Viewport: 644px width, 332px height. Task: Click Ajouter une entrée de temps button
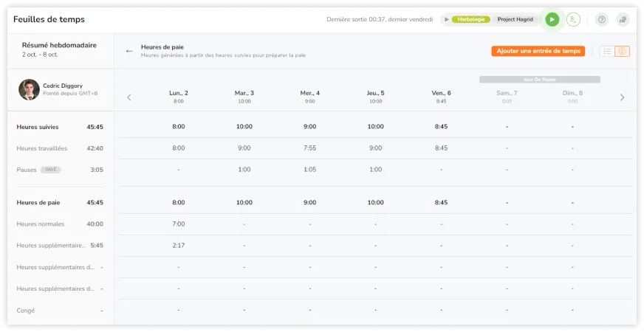coord(538,51)
